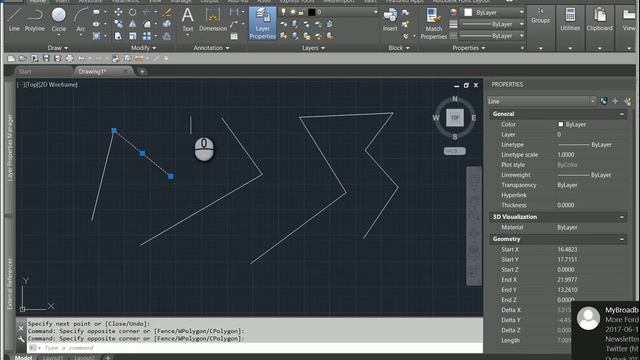Toggle layer on/off lightbulb icon
This screenshot has width=640, height=360.
tap(283, 12)
